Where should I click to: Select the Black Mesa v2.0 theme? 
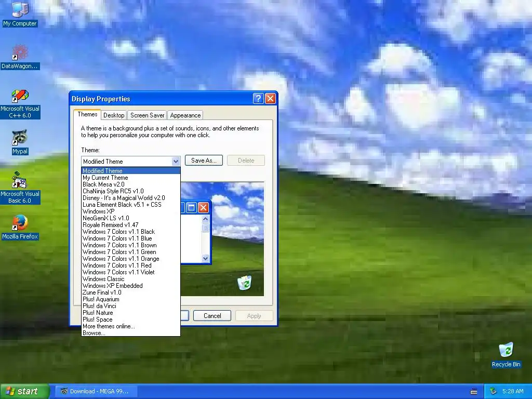click(130, 184)
